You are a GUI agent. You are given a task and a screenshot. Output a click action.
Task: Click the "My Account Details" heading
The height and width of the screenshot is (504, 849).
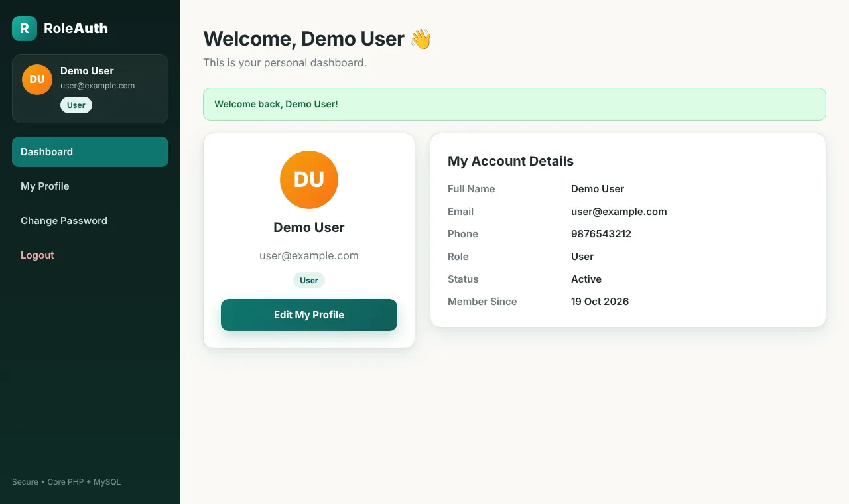[511, 161]
